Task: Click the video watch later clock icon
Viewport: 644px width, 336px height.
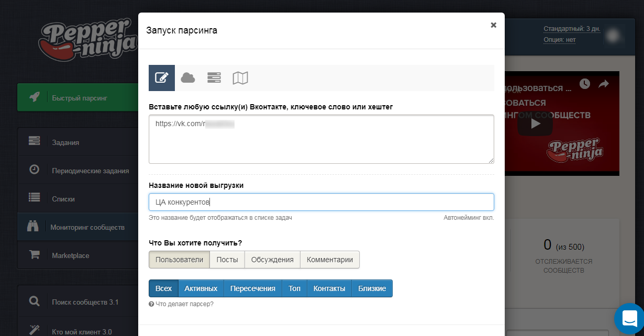Action: click(584, 84)
